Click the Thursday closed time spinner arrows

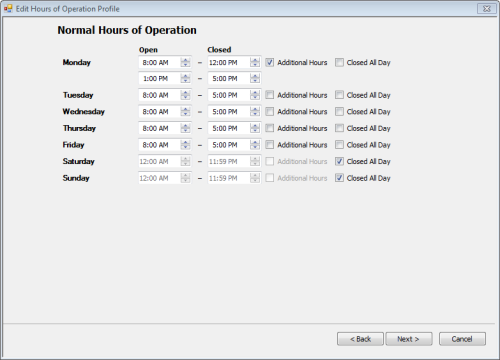(255, 128)
